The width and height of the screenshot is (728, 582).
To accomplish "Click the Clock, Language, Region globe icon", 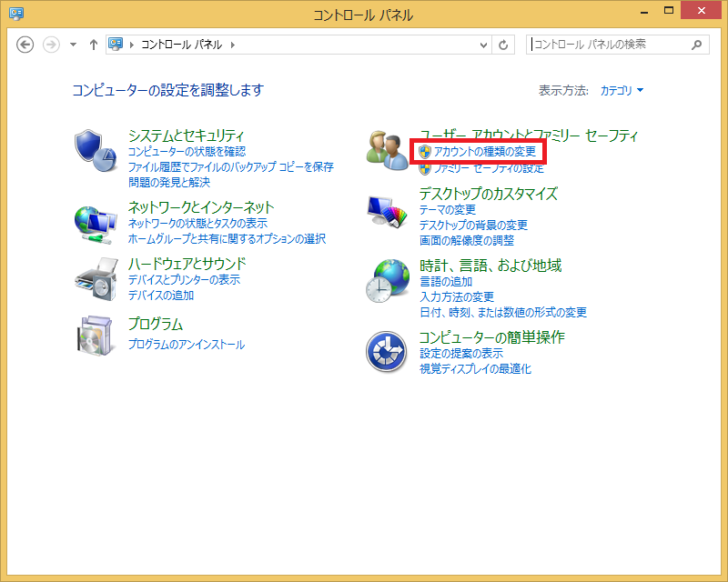I will [x=388, y=280].
